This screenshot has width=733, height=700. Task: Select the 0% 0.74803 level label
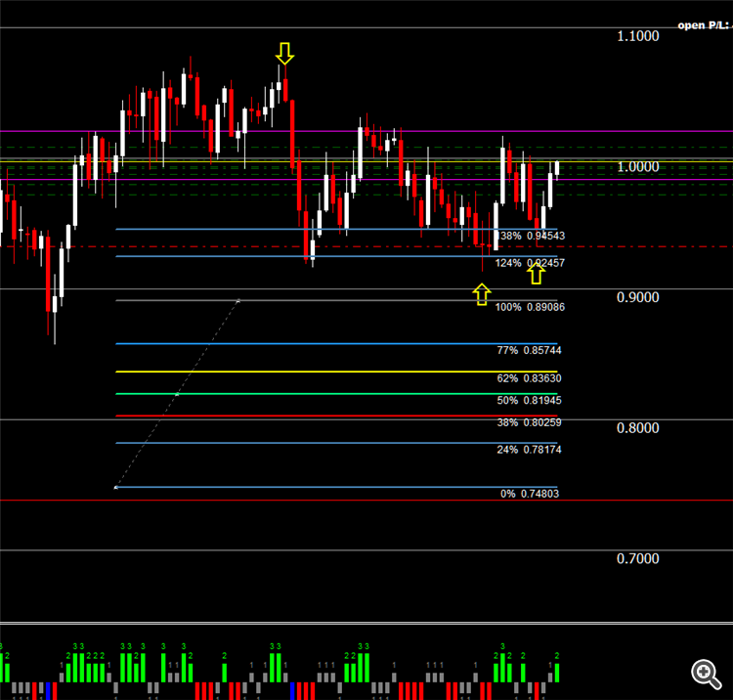[x=530, y=494]
